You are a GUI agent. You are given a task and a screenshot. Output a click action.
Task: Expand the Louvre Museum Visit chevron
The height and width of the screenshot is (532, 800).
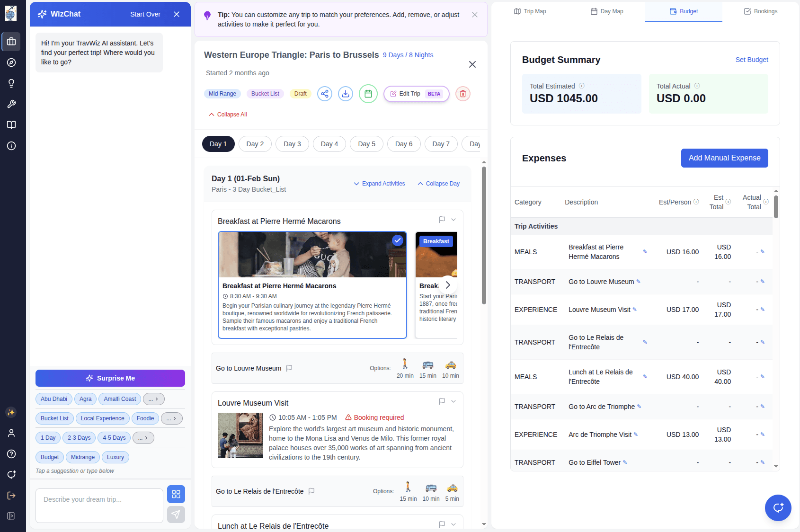point(453,401)
